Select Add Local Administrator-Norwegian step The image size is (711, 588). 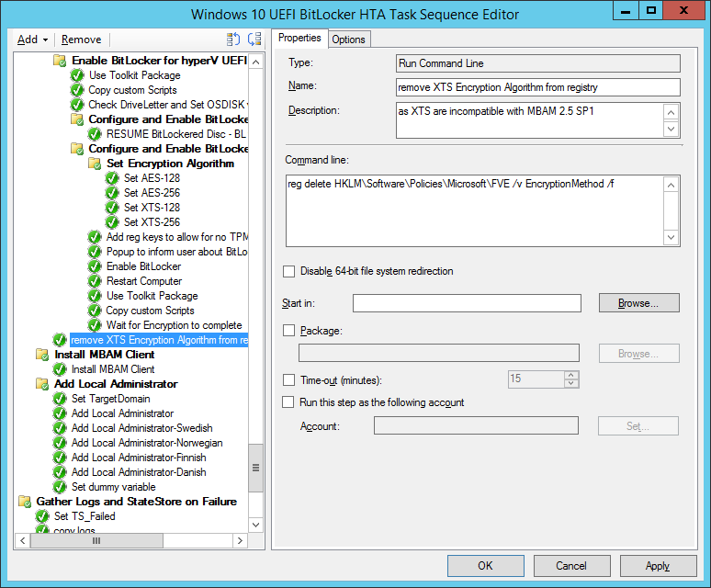(147, 443)
